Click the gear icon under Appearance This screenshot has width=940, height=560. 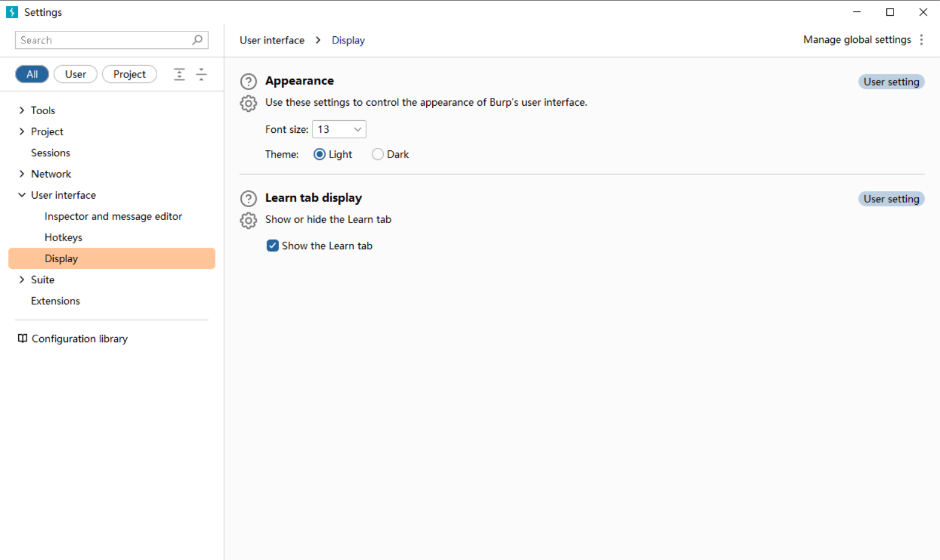[x=248, y=103]
